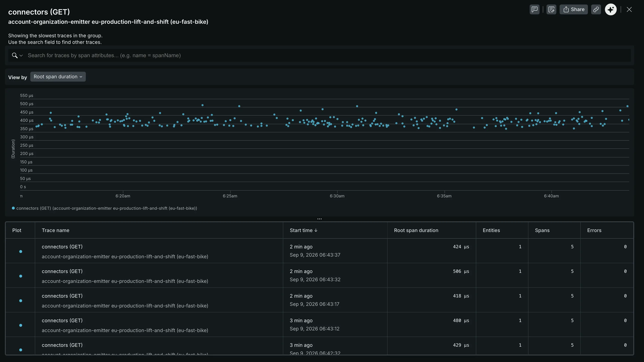
Task: Click the Share button
Action: pyautogui.click(x=574, y=9)
